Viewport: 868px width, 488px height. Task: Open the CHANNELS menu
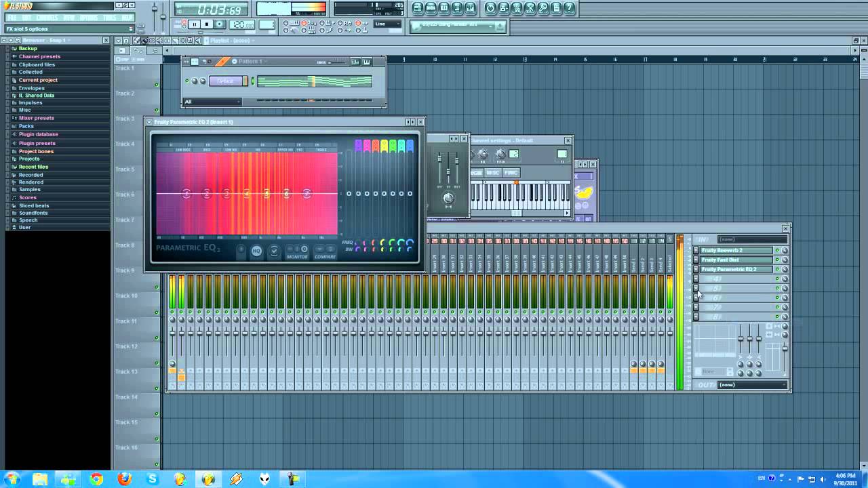47,18
